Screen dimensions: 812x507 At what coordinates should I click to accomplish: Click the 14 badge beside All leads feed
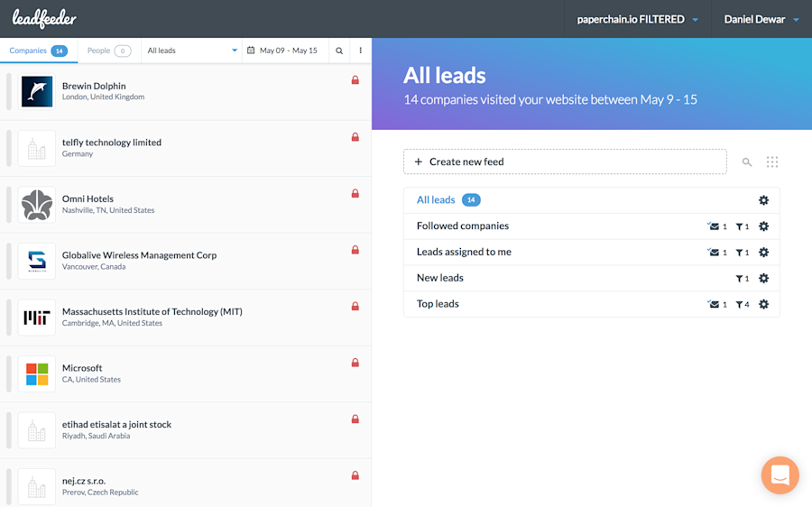click(471, 200)
